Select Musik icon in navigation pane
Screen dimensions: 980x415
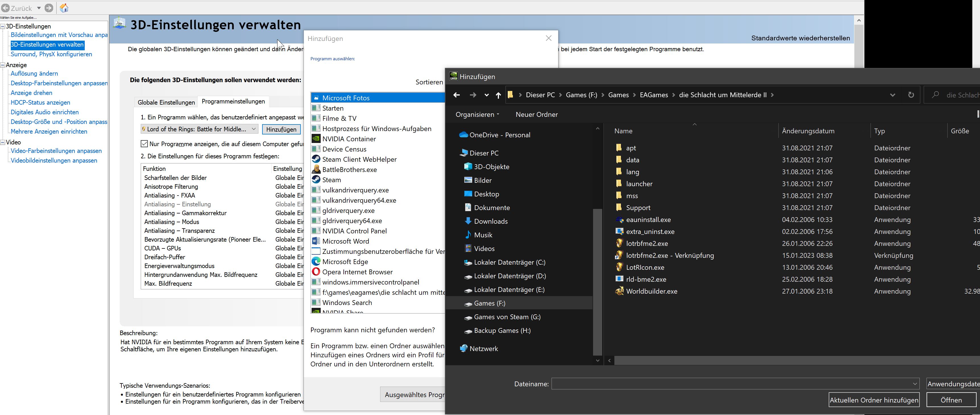pos(468,235)
